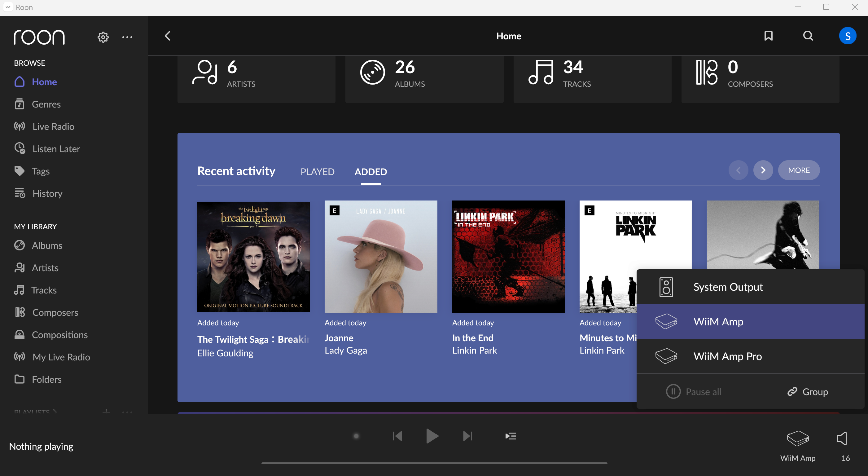Click Group to link zones
Viewport: 868px width, 476px height.
click(808, 392)
